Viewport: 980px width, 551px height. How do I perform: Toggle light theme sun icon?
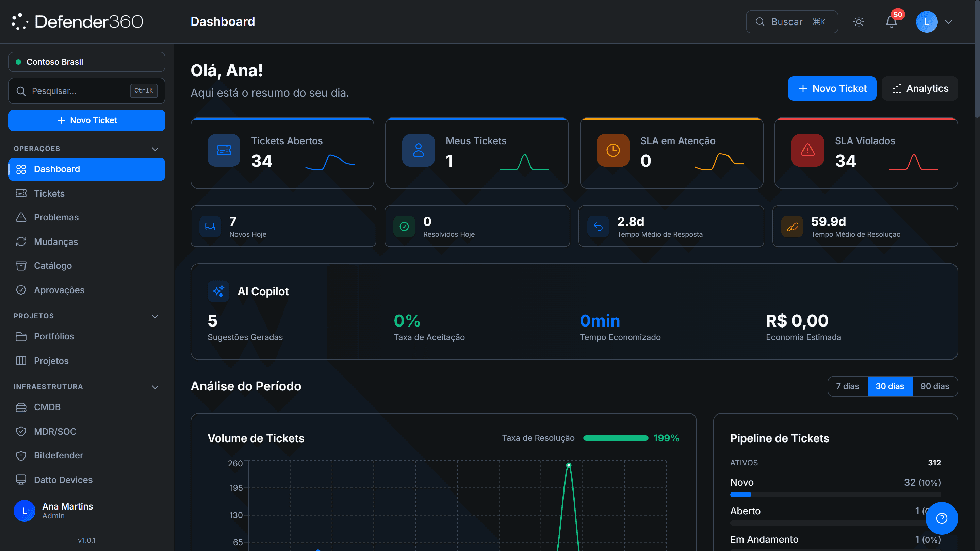tap(859, 22)
